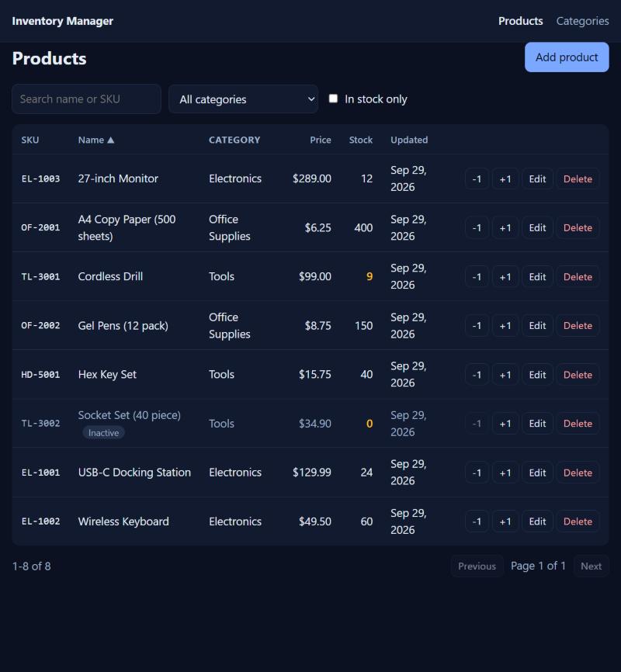Decrease stock for USB-C Docking Station

pos(477,473)
